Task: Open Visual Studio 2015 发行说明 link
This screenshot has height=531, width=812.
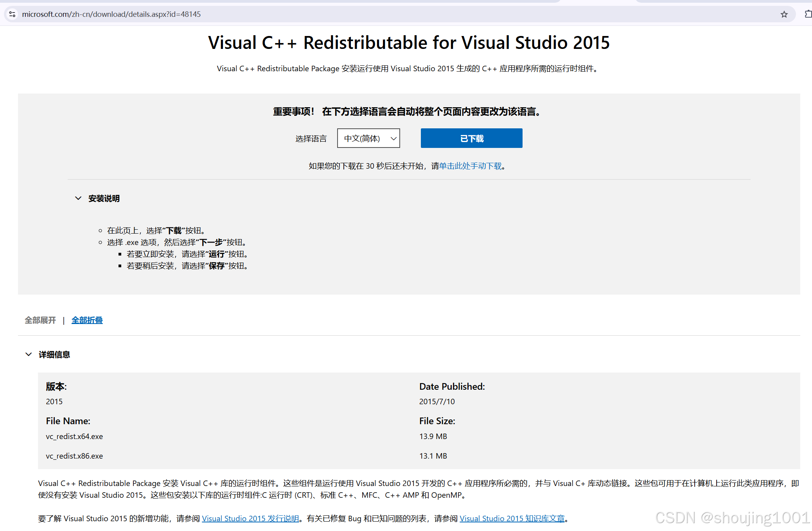Action: pos(250,518)
